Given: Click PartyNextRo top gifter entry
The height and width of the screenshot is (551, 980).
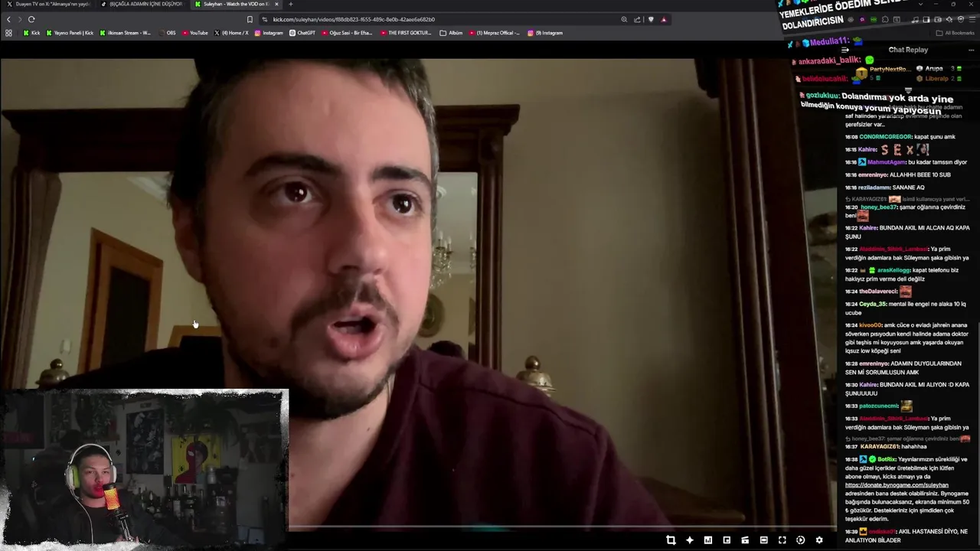Looking at the screenshot, I should [x=883, y=72].
